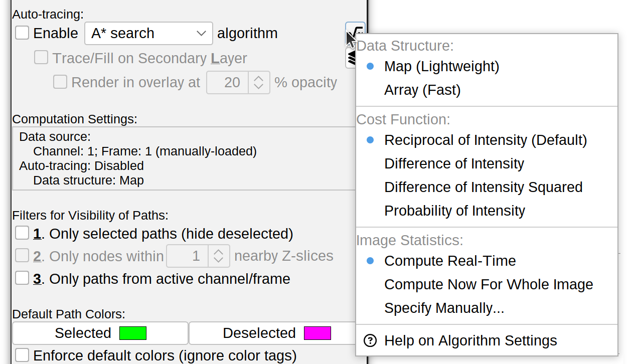Choose Difference of Intensity Squared
634x364 pixels.
tap(483, 188)
